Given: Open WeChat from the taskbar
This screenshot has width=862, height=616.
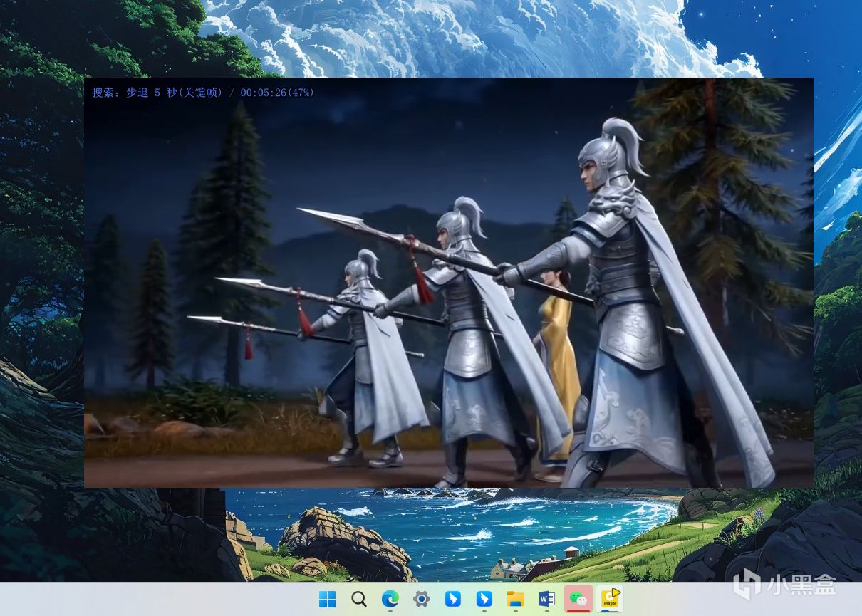Looking at the screenshot, I should (578, 599).
